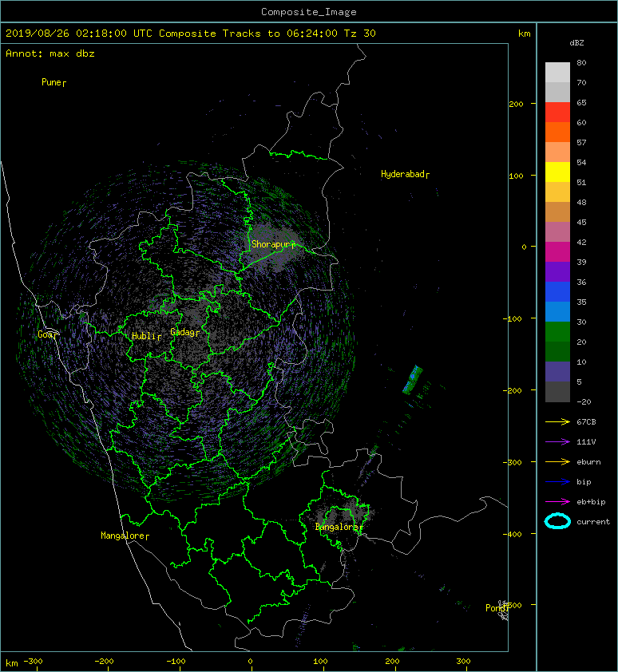Click the yellow 67CB arrow legend icon
The width and height of the screenshot is (618, 672).
coord(557,421)
